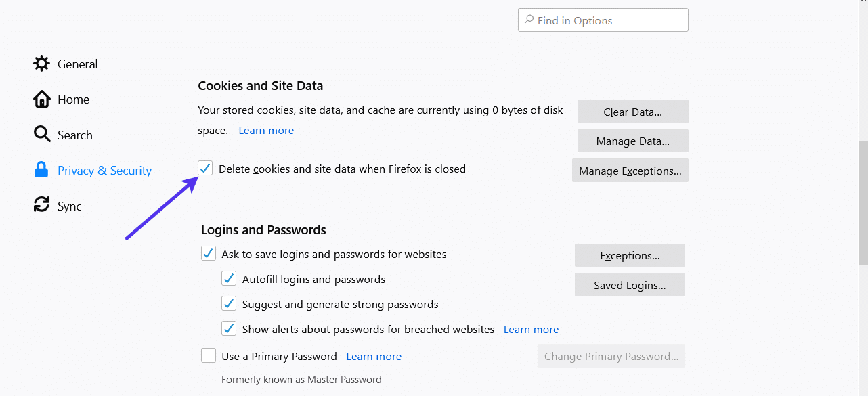Click inside the Find in Options field

[x=603, y=20]
